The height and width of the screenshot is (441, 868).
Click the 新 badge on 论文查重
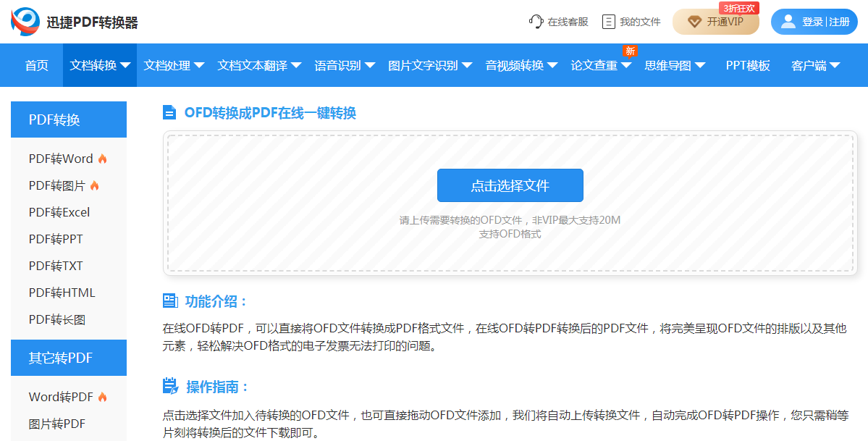(629, 51)
